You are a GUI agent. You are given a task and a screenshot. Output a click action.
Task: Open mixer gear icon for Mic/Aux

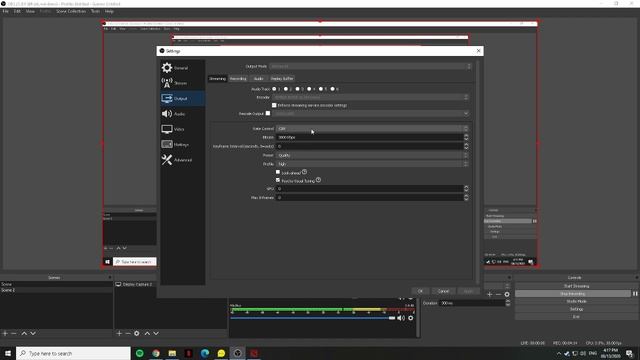(x=411, y=318)
